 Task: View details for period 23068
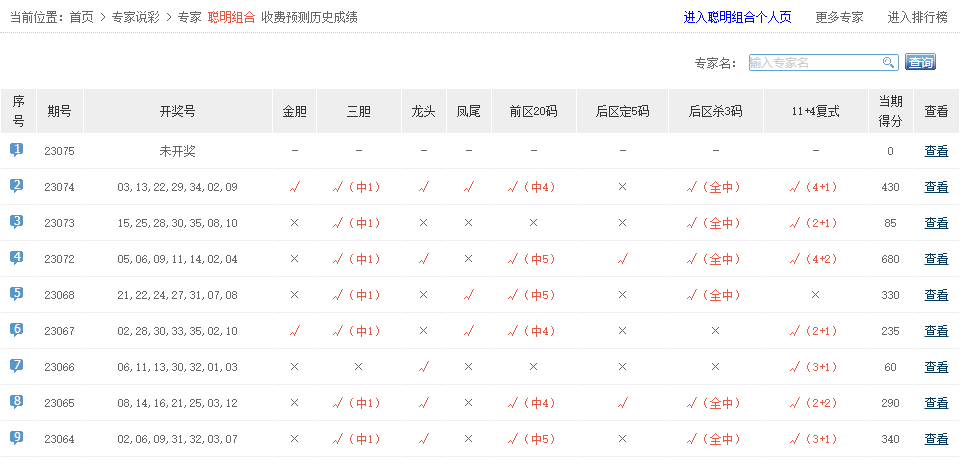[936, 295]
